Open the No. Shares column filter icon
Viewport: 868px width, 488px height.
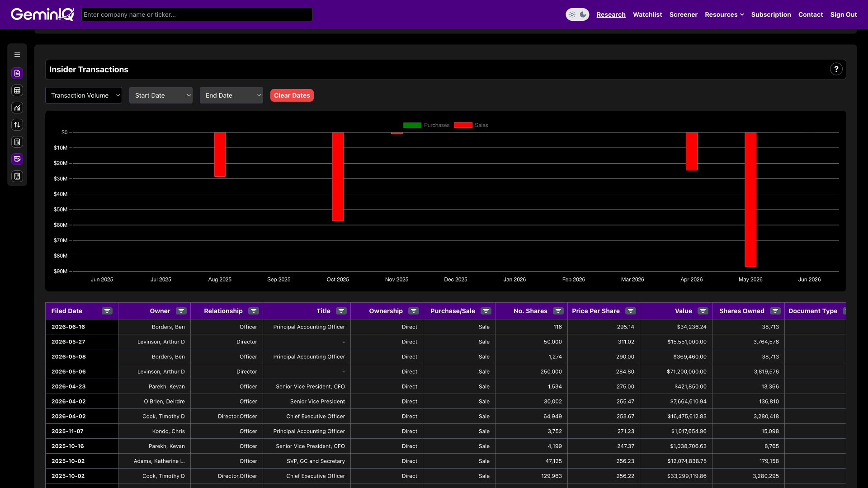click(558, 311)
